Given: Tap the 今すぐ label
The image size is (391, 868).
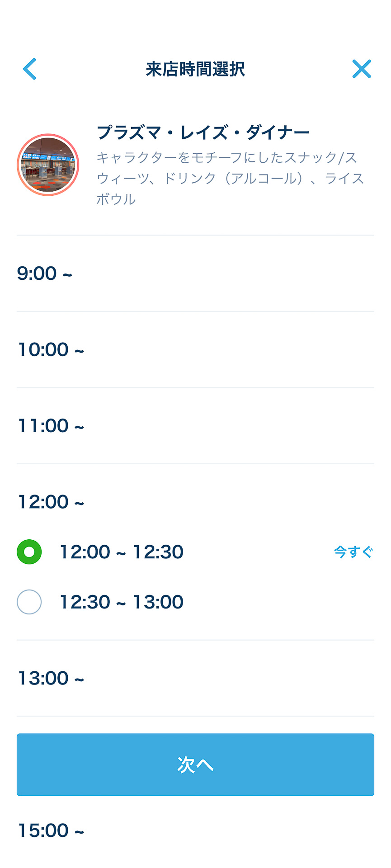Looking at the screenshot, I should pyautogui.click(x=353, y=552).
